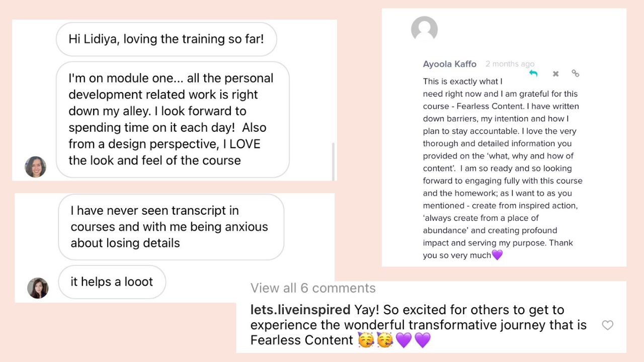The width and height of the screenshot is (644, 362).
Task: Click the purple heart after "Thank you so very much"
Action: click(497, 255)
